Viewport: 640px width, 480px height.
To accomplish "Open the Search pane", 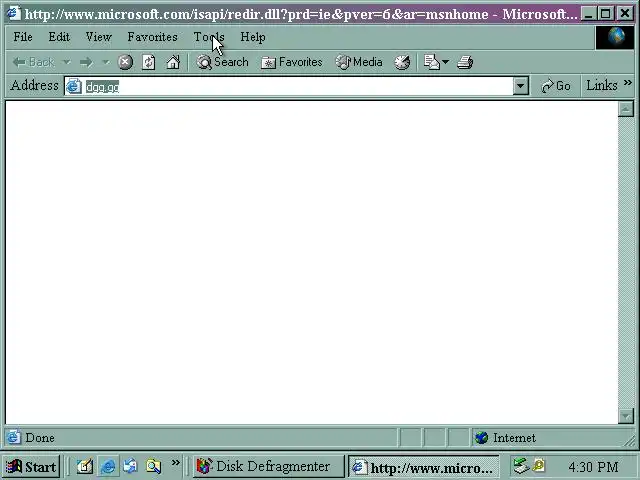I will coord(222,62).
